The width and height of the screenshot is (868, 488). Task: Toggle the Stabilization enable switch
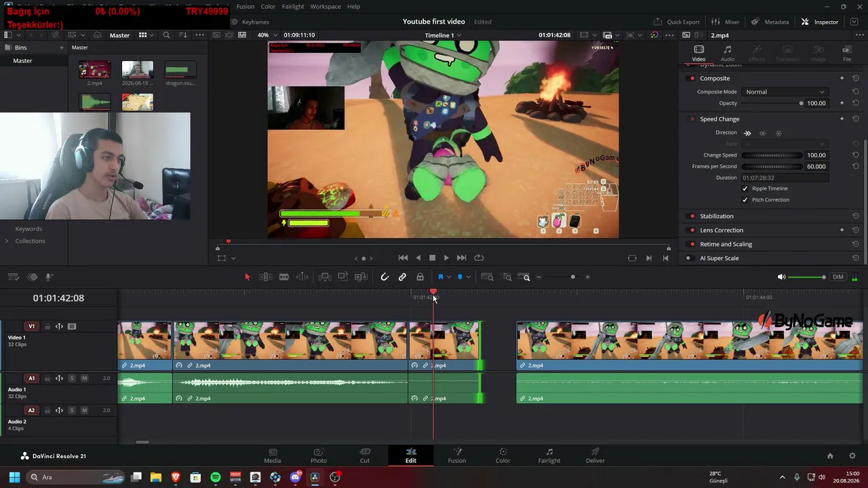coord(692,216)
